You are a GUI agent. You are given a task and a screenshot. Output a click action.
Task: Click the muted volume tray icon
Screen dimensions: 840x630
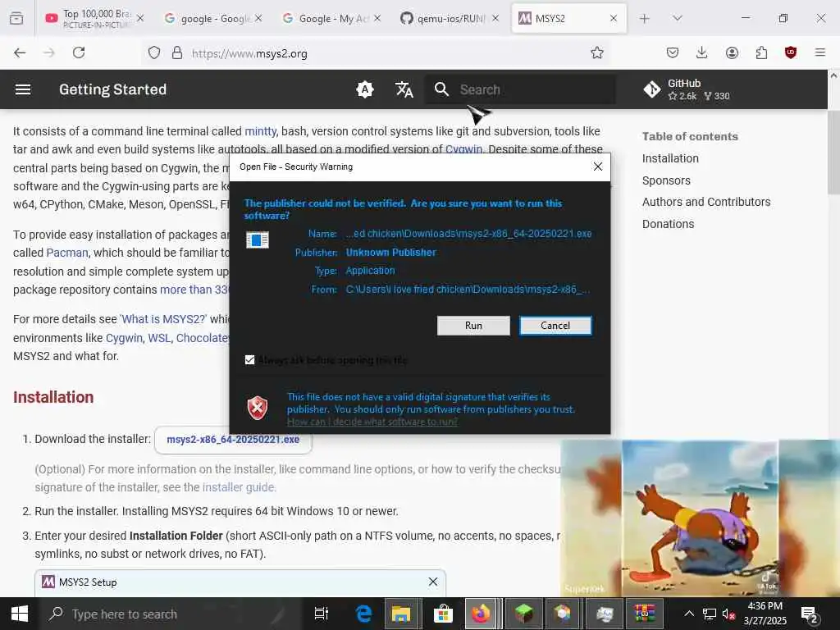click(728, 614)
